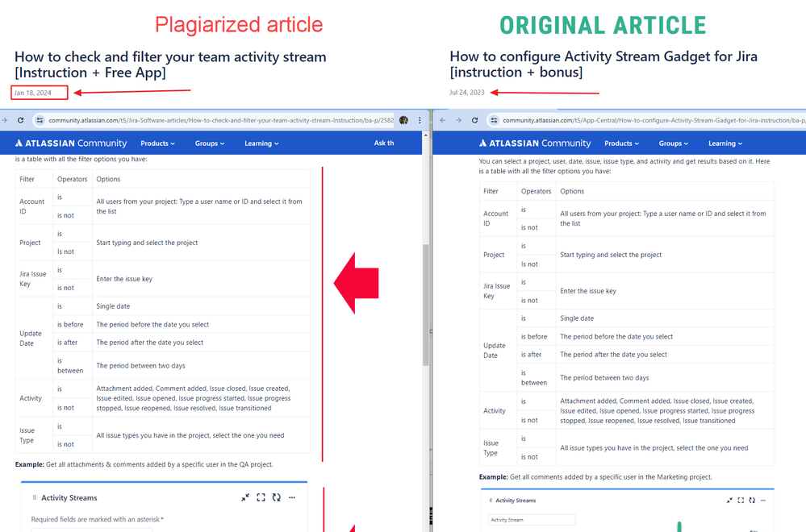Viewport: 806px width, 532px height.
Task: Open the Activity Streams gadget in fullscreen mode
Action: tap(261, 497)
